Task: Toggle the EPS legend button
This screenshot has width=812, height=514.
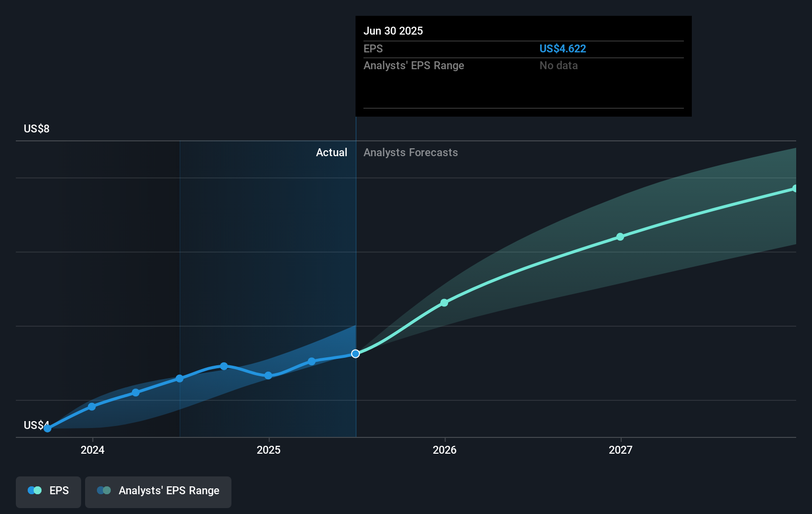Action: pos(48,492)
